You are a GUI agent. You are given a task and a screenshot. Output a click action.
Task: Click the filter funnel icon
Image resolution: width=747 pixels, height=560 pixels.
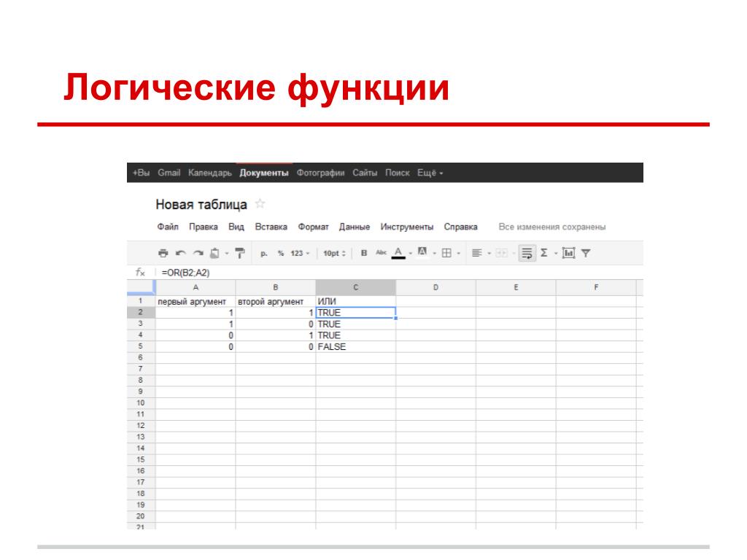click(586, 253)
